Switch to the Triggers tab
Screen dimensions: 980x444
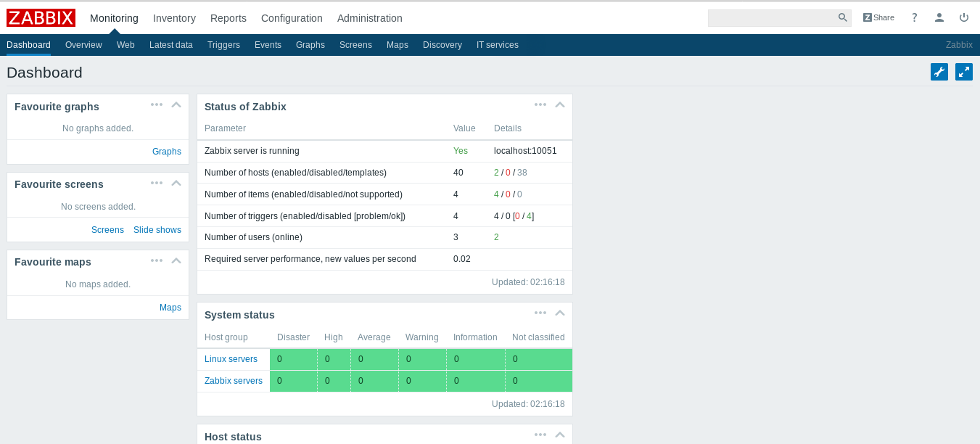[x=223, y=45]
